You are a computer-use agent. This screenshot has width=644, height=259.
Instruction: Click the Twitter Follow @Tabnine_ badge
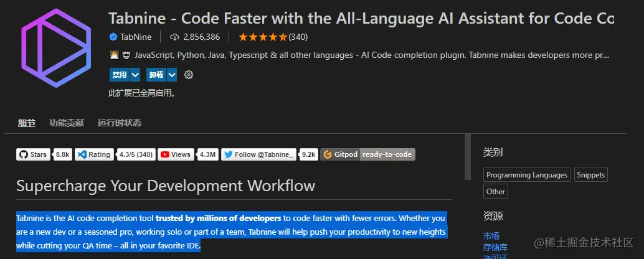269,154
